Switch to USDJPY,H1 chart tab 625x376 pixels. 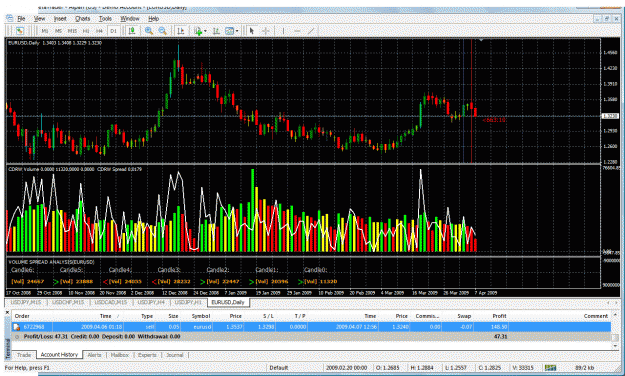pos(188,302)
